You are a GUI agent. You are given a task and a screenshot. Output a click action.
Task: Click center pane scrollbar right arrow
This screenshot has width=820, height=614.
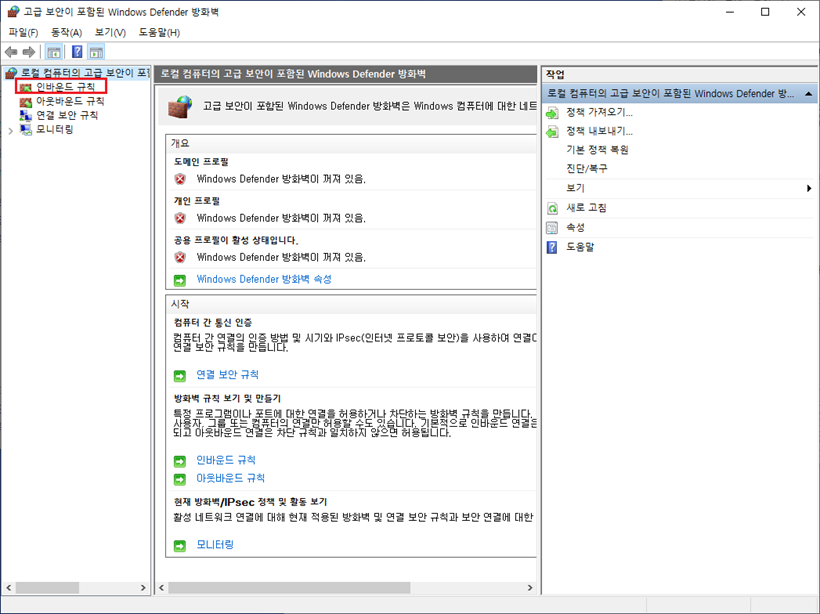530,588
